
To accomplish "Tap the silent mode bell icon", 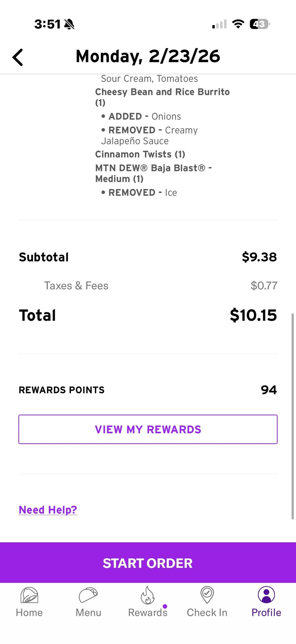I will click(x=69, y=24).
